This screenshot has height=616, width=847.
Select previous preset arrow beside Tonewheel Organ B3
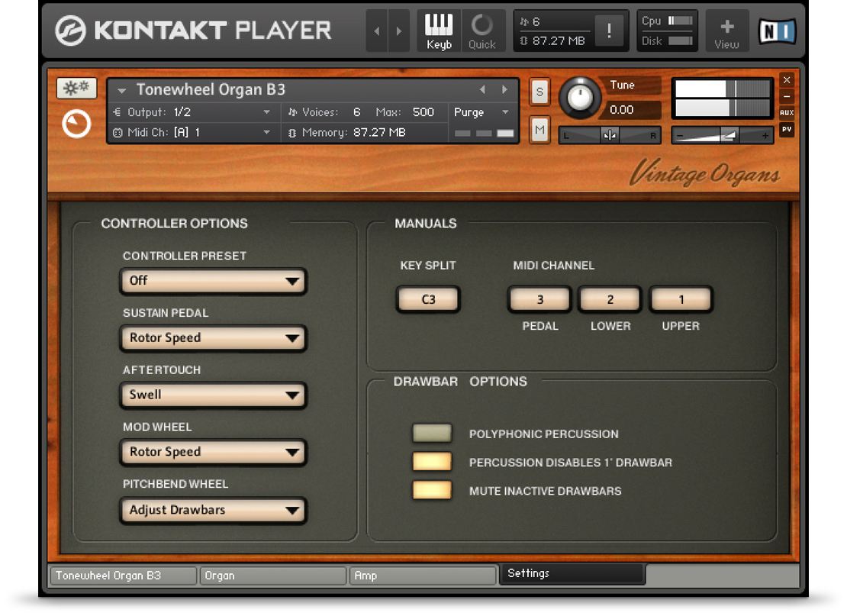point(482,89)
